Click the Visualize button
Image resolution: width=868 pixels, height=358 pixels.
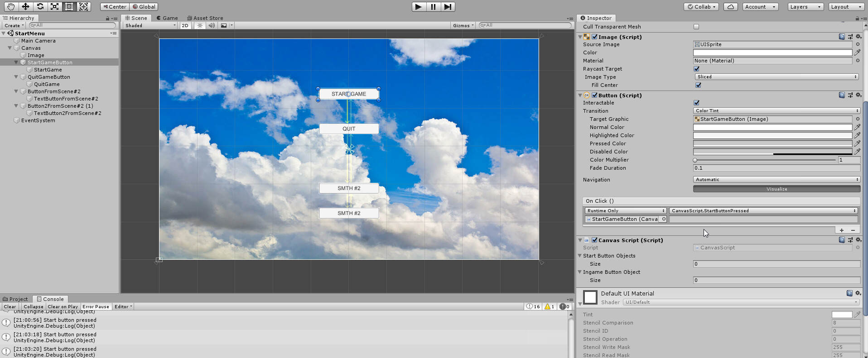[x=776, y=189]
